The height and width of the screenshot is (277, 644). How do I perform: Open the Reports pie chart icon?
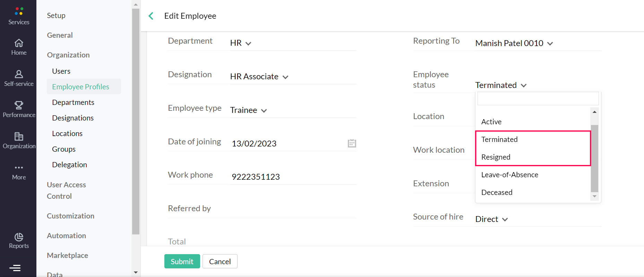coord(19,237)
